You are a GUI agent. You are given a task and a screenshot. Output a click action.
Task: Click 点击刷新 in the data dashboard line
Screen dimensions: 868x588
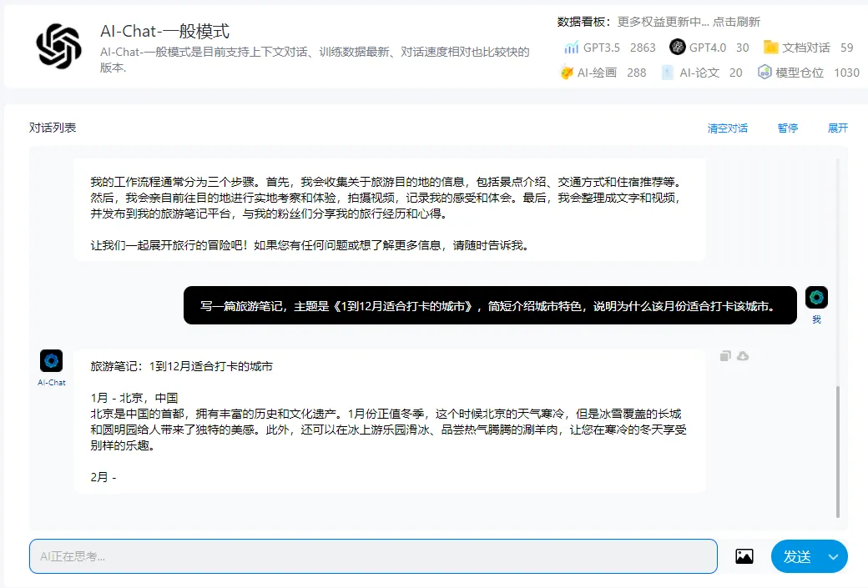[x=736, y=22]
